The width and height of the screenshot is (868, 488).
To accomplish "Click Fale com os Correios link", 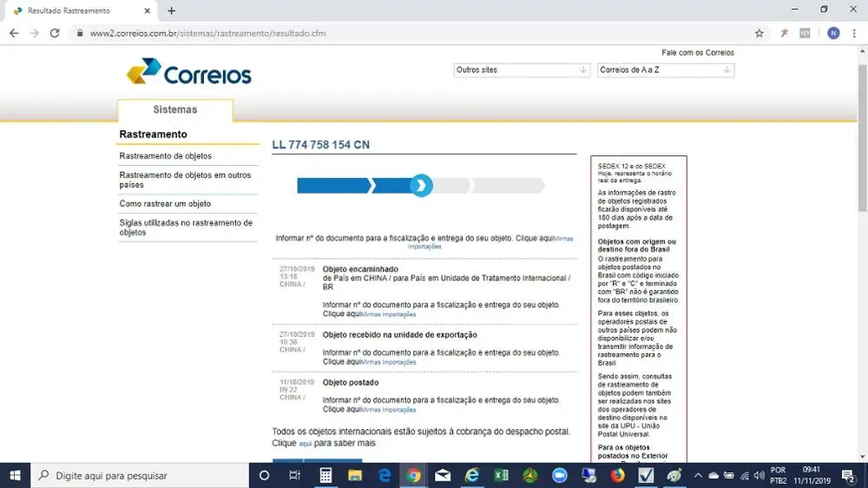I will tap(698, 53).
